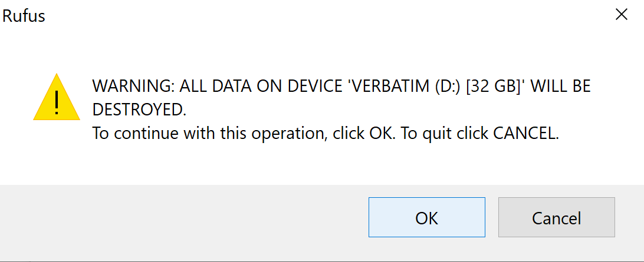Click 'To quit click CANCEL' sentence

point(479,133)
